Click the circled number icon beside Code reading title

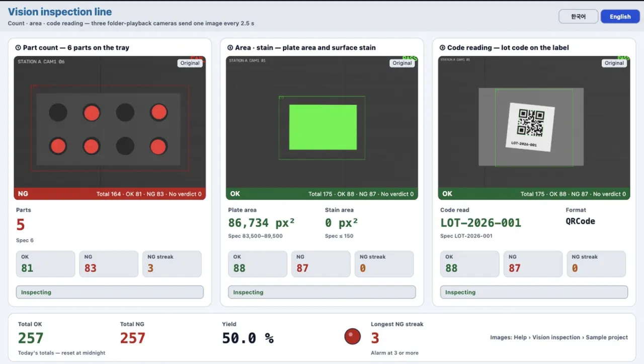[443, 48]
